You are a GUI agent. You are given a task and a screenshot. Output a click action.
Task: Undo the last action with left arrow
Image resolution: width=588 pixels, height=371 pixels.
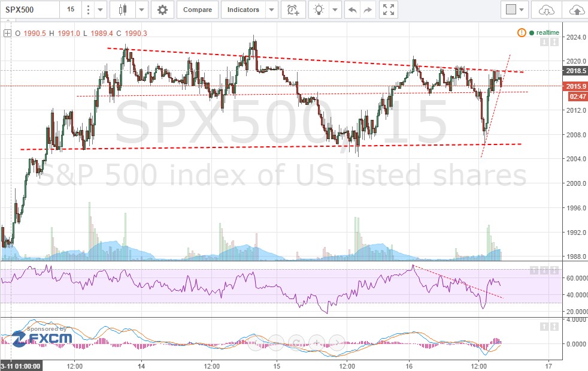[352, 10]
